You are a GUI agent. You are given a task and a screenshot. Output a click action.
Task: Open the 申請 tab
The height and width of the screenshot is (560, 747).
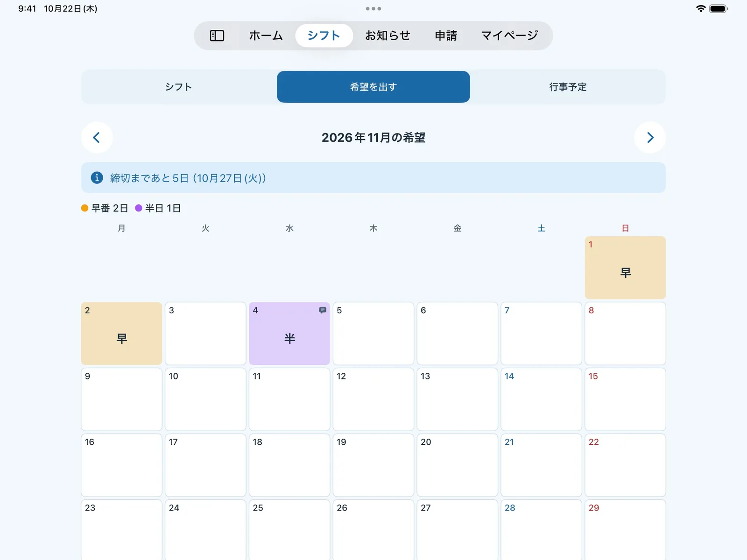coord(446,35)
